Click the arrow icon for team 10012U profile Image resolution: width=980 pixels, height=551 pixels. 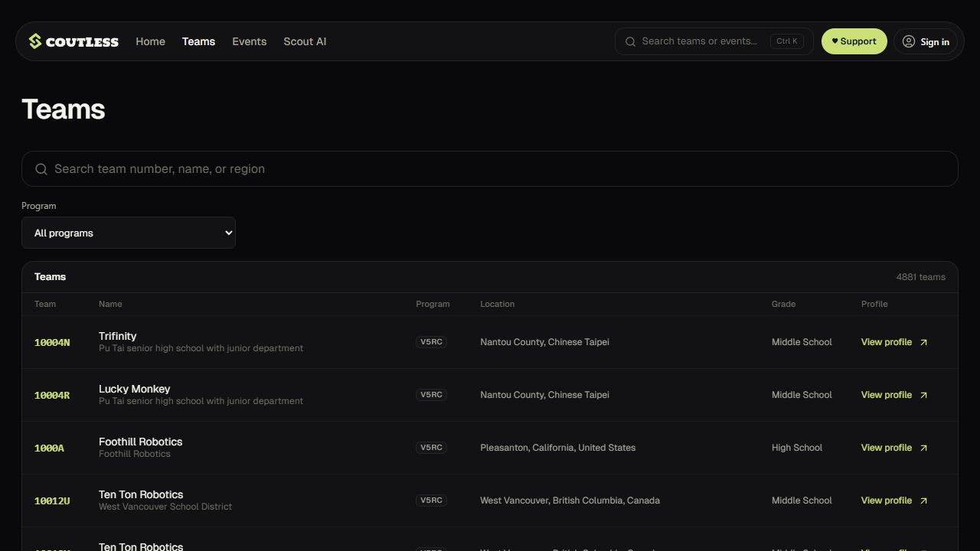[x=923, y=500]
